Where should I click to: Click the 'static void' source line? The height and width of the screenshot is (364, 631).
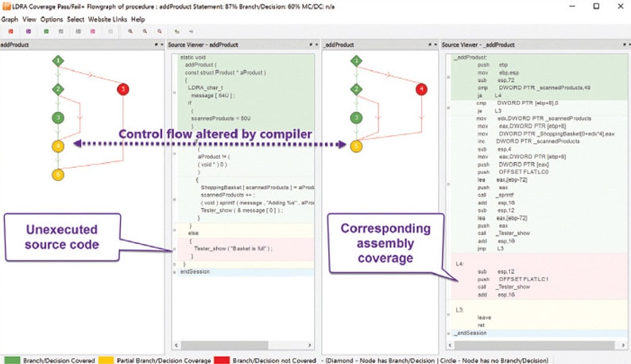[x=193, y=57]
